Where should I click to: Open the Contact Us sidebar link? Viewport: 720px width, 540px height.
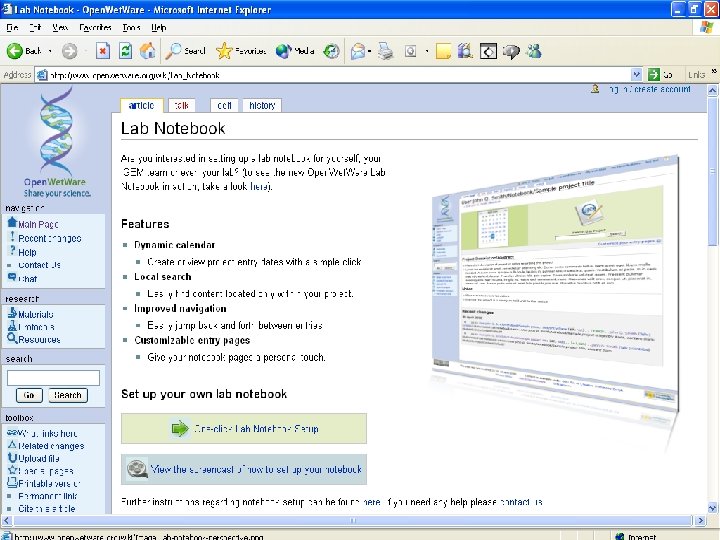(x=39, y=265)
